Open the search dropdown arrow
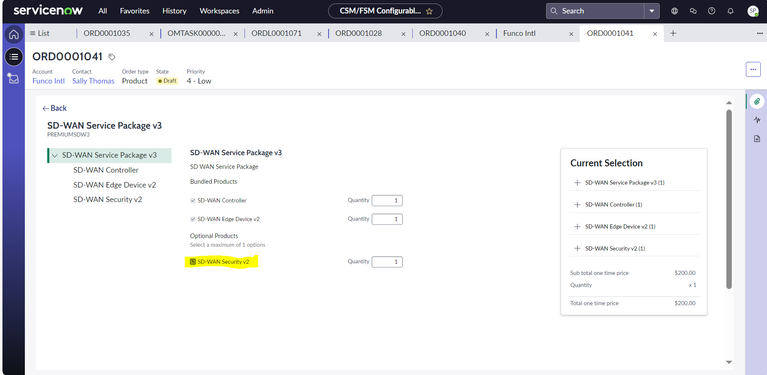The width and height of the screenshot is (767, 375). pyautogui.click(x=652, y=11)
